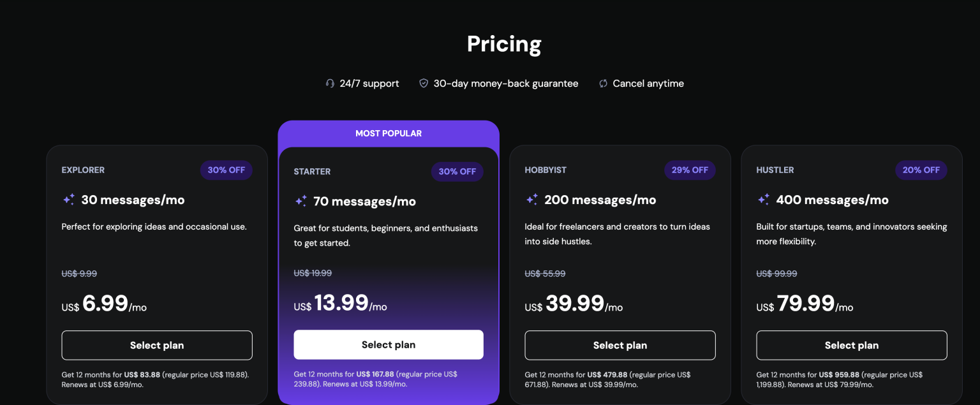980x405 pixels.
Task: Click the shield money-back guarantee icon
Action: click(423, 83)
